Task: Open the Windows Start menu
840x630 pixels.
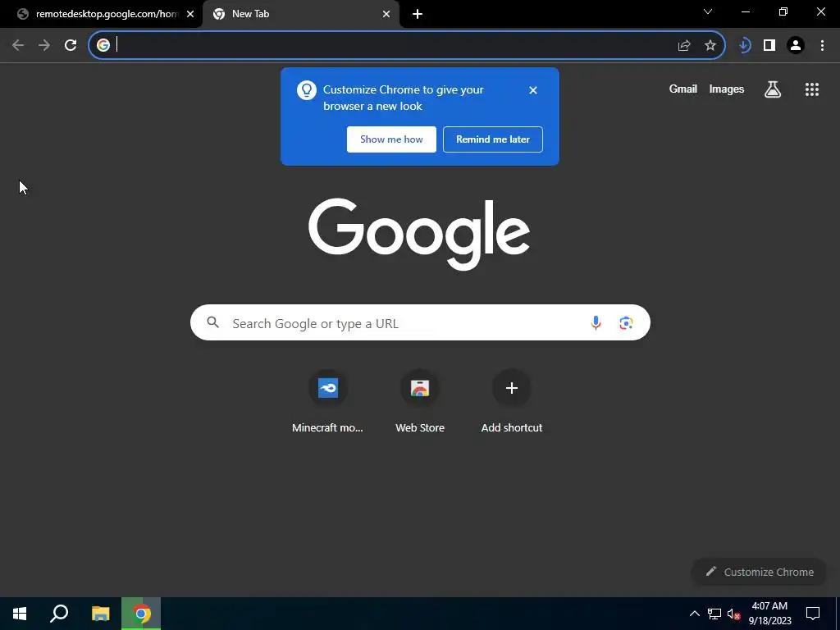Action: (20, 614)
